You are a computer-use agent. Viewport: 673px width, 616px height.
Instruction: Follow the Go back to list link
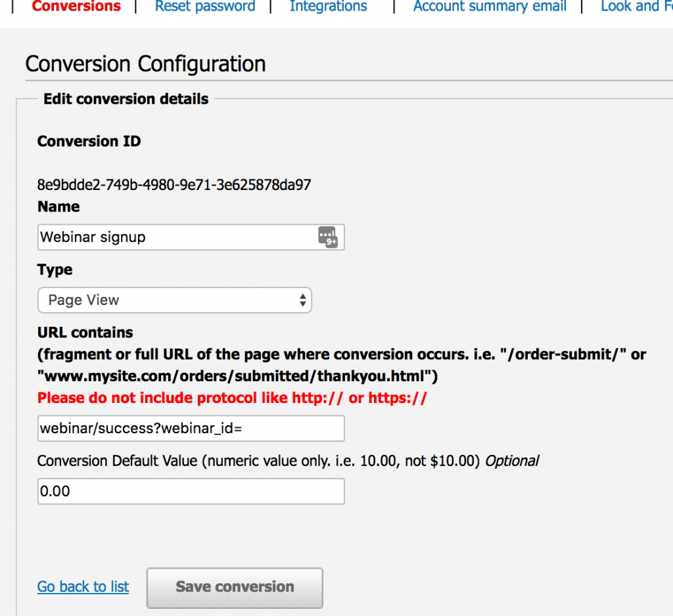(83, 587)
